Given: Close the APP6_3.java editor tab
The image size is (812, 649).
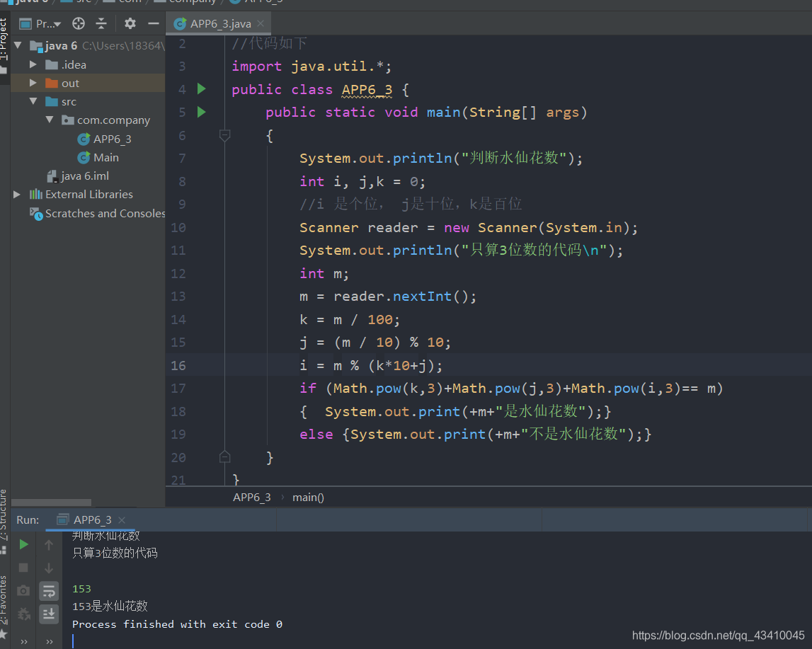Looking at the screenshot, I should 261,23.
